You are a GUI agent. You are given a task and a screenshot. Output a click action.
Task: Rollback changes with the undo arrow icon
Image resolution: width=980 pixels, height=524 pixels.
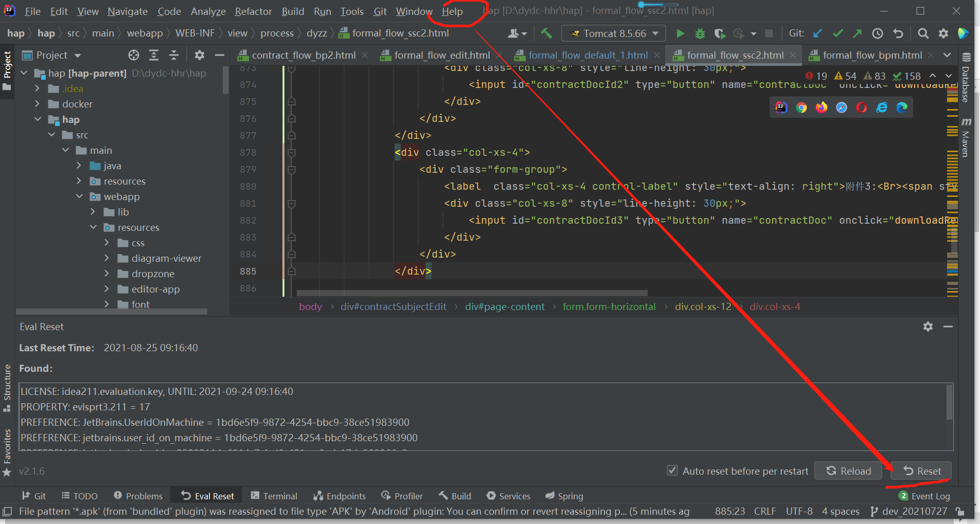pyautogui.click(x=898, y=33)
